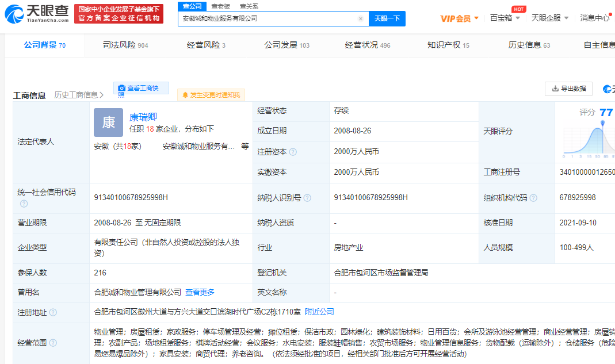615x364 pixels.
Task: Switch to 经营风险 tab
Action: click(x=207, y=45)
